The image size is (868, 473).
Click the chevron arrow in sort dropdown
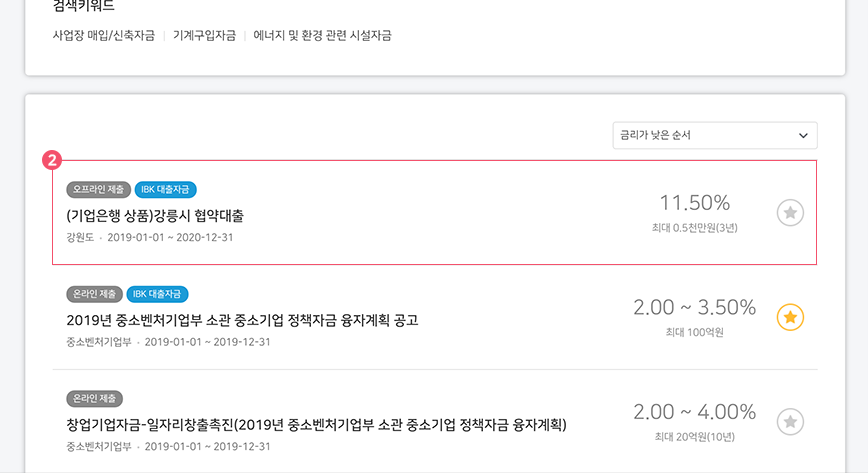click(x=803, y=136)
